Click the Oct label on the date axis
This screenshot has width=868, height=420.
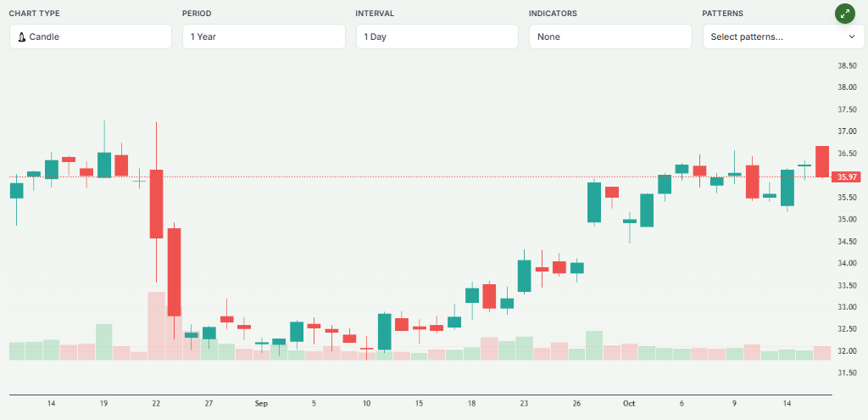[x=628, y=405]
